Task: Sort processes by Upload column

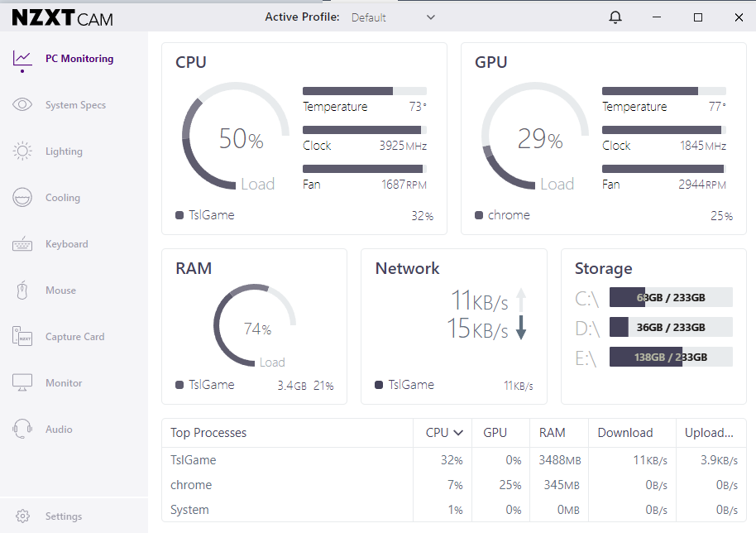Action: coord(709,433)
